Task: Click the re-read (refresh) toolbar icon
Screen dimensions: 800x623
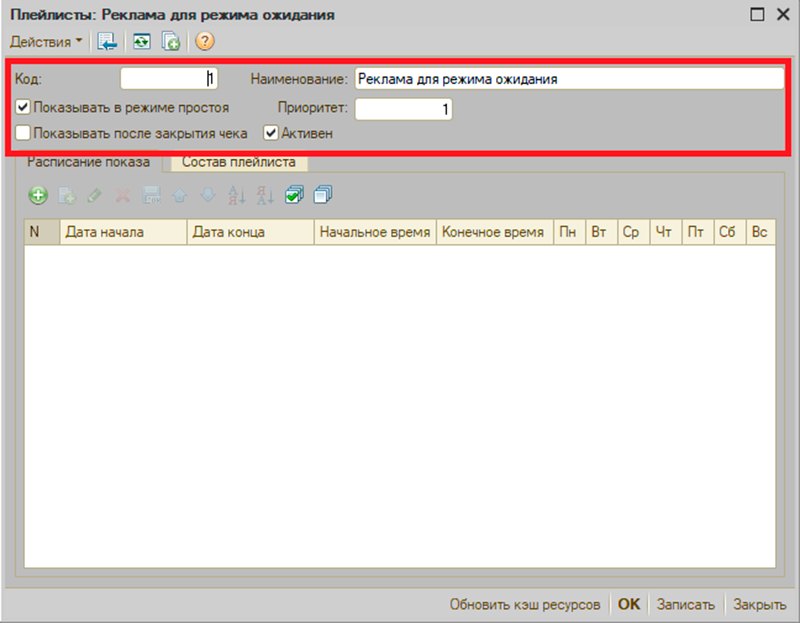Action: [x=141, y=41]
